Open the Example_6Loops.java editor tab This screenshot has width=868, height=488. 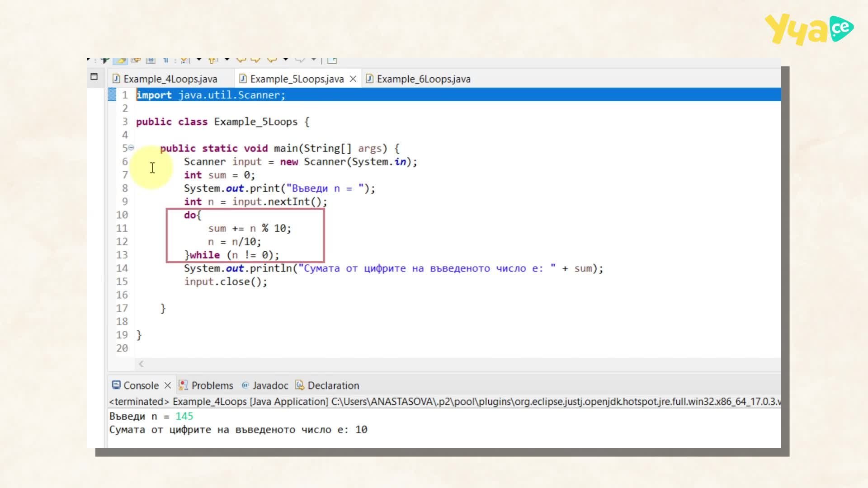click(x=423, y=79)
